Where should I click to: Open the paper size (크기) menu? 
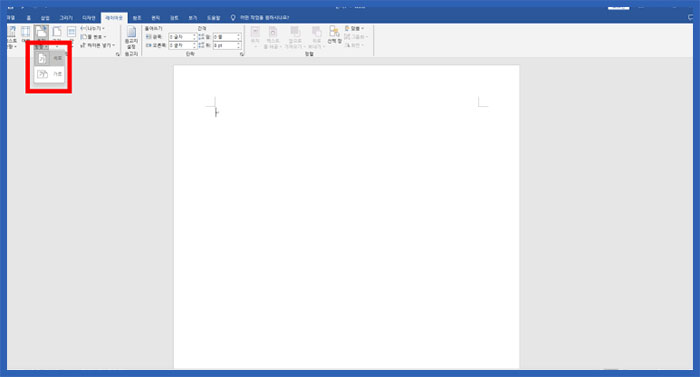coord(57,38)
